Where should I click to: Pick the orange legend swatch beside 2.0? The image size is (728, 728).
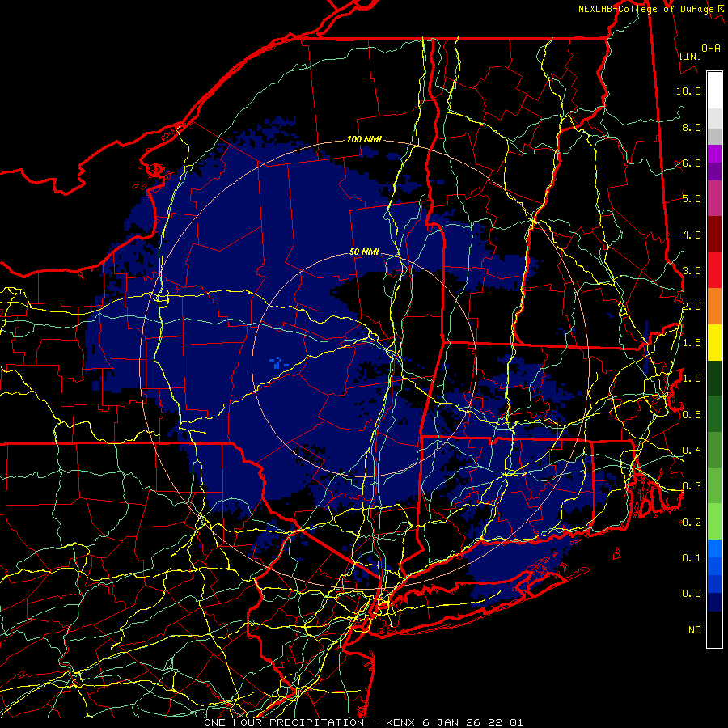click(714, 307)
